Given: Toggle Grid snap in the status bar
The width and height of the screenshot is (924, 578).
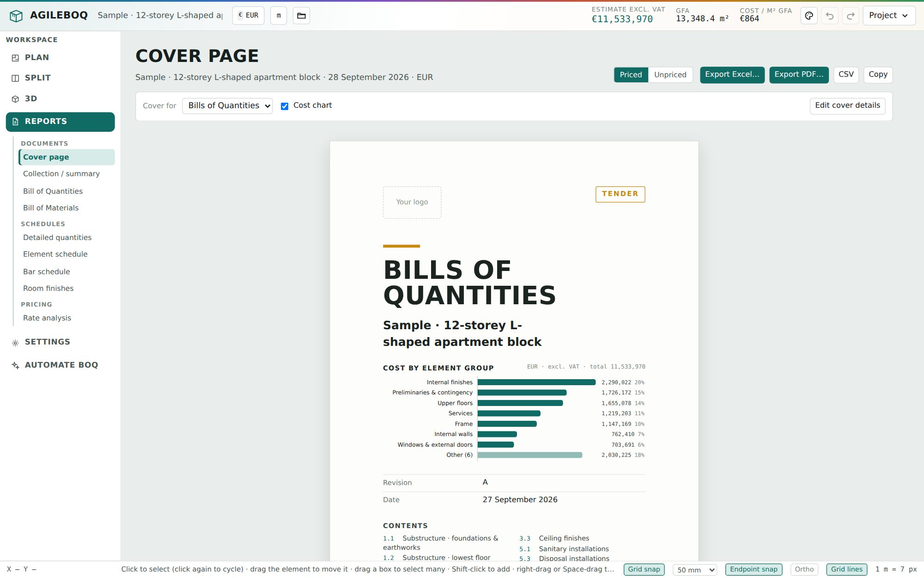Looking at the screenshot, I should 644,569.
